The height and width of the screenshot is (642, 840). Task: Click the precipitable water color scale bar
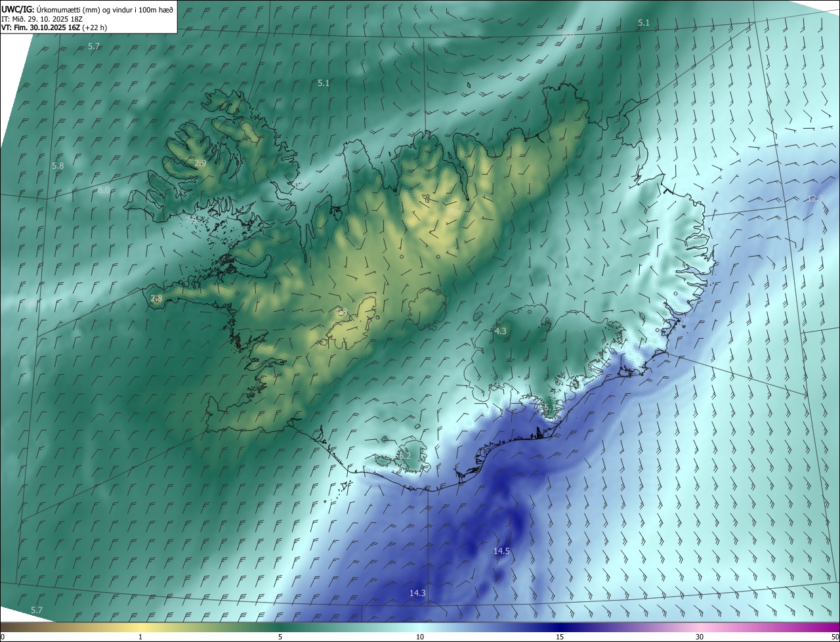[420, 627]
